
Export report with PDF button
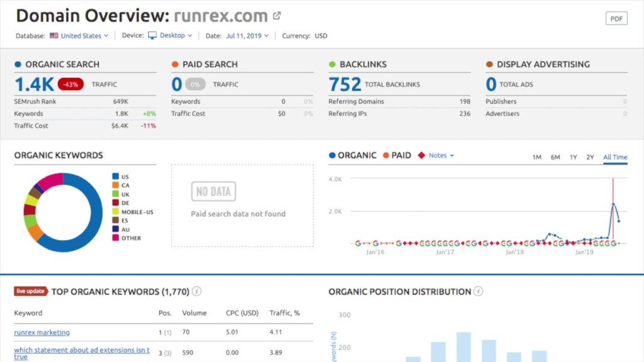tap(616, 18)
